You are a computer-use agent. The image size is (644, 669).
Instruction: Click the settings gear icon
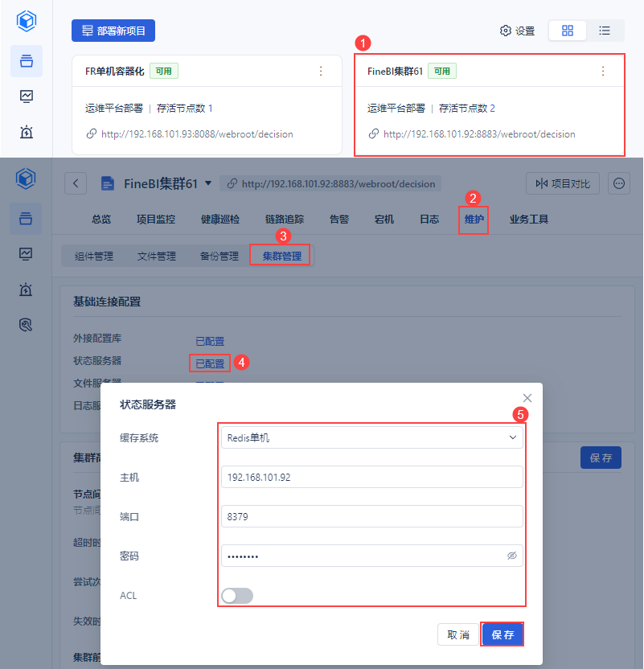coord(506,31)
